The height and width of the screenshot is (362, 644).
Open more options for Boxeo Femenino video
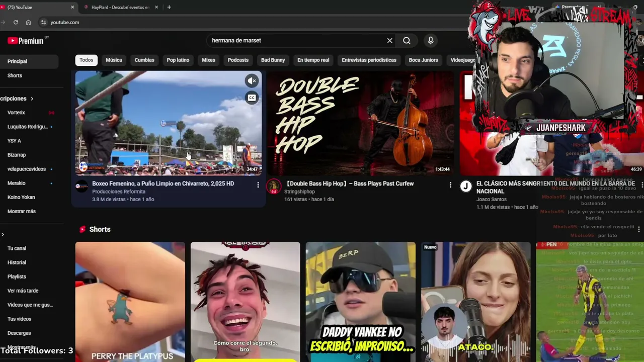[258, 185]
